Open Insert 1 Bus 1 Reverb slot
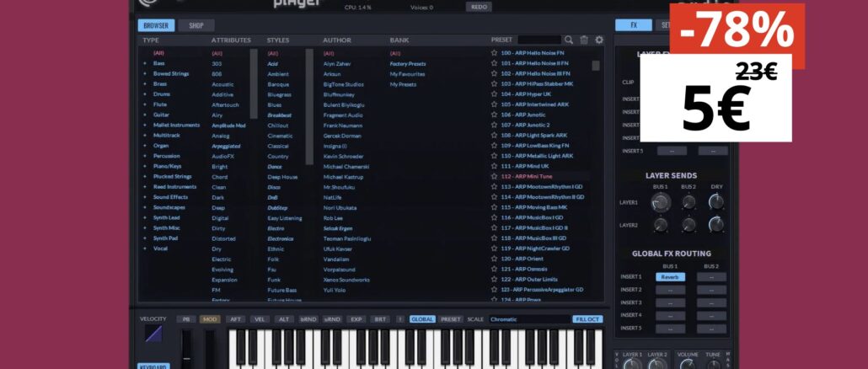 [670, 277]
